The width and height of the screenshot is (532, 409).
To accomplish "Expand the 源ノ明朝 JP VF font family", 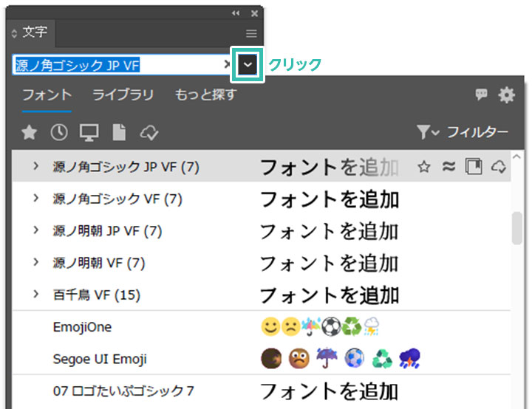I will [x=35, y=231].
